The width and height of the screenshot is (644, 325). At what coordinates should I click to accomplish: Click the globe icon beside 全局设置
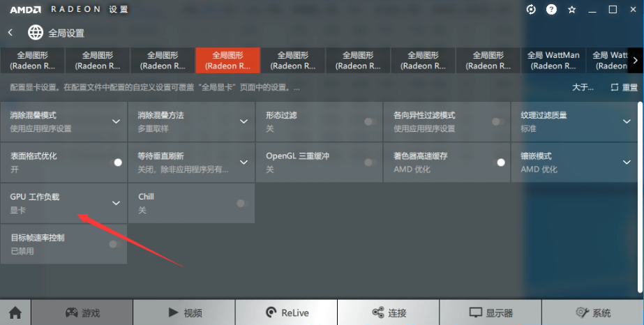(x=36, y=32)
